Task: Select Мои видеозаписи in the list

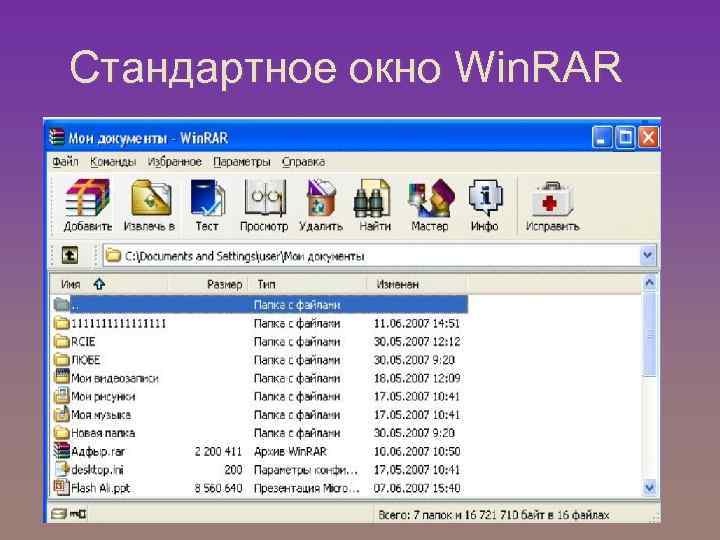Action: pyautogui.click(x=115, y=378)
